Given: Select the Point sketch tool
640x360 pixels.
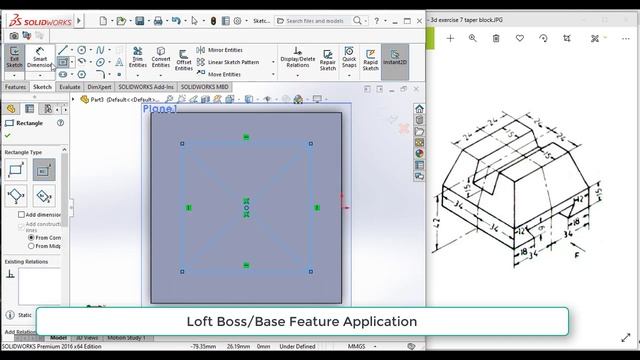Looking at the screenshot, I should pos(119,74).
